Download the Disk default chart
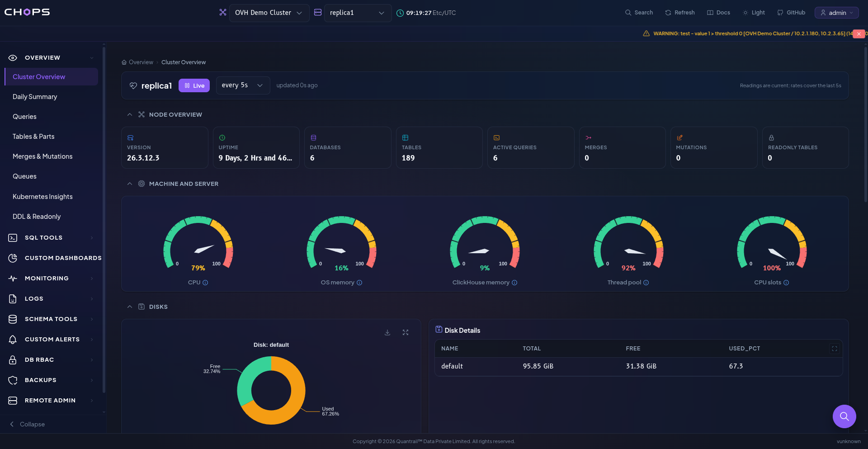Viewport: 868px width, 449px height. [x=387, y=332]
